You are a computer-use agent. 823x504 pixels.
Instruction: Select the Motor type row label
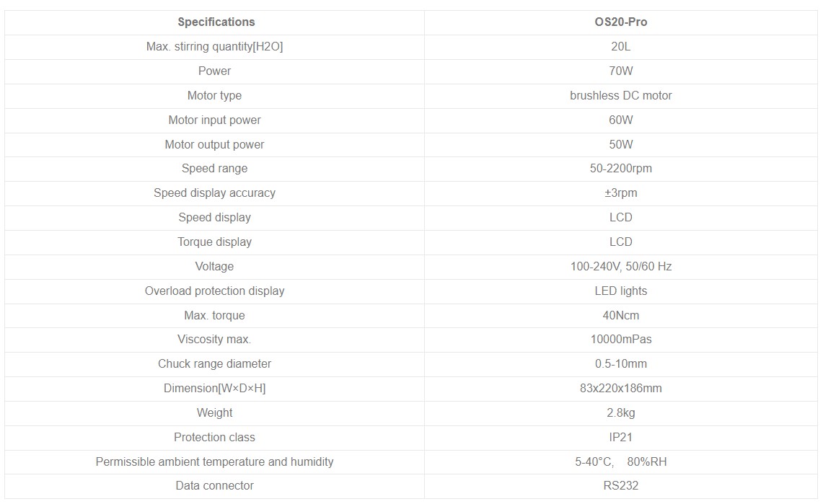point(214,96)
